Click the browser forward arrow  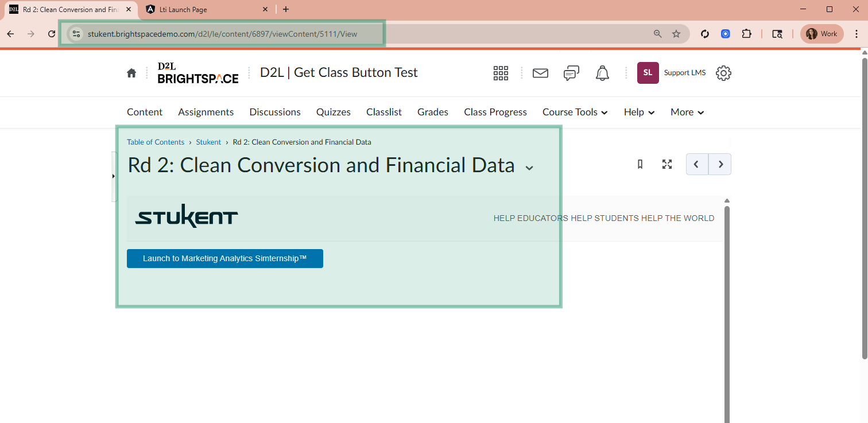[x=31, y=34]
